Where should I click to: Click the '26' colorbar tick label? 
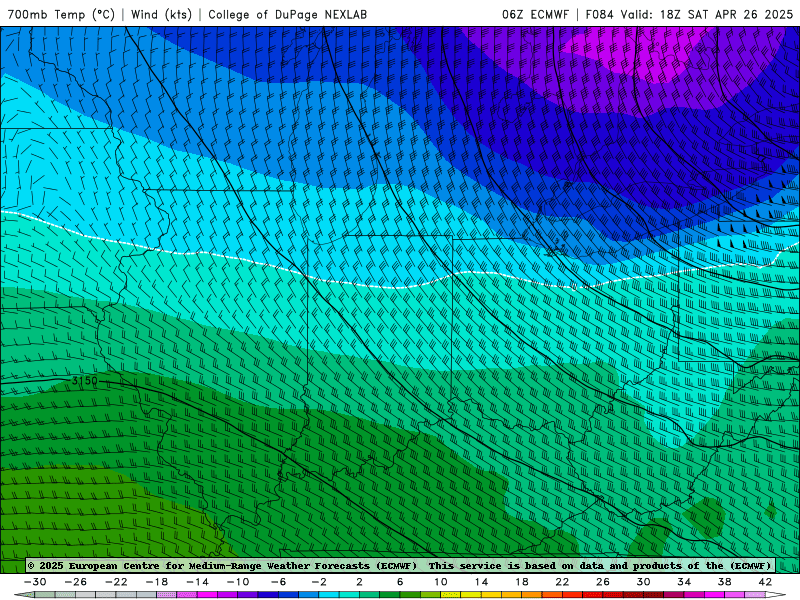click(x=603, y=582)
